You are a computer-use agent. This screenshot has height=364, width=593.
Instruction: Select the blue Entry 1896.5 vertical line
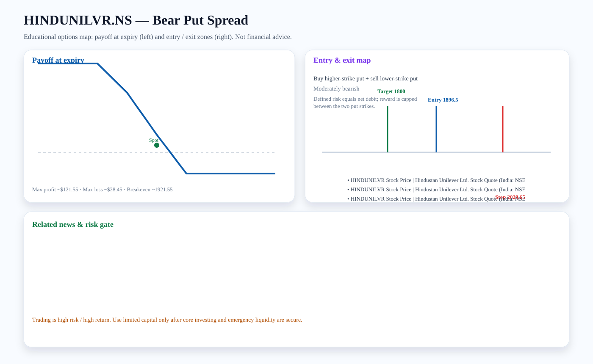[436, 129]
